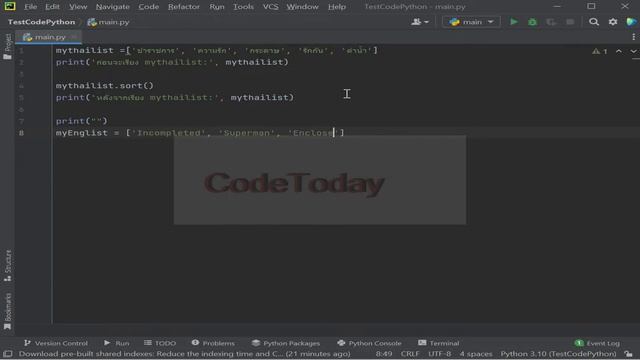Run with coverage icon in toolbar
The height and width of the screenshot is (360, 640).
point(551,22)
